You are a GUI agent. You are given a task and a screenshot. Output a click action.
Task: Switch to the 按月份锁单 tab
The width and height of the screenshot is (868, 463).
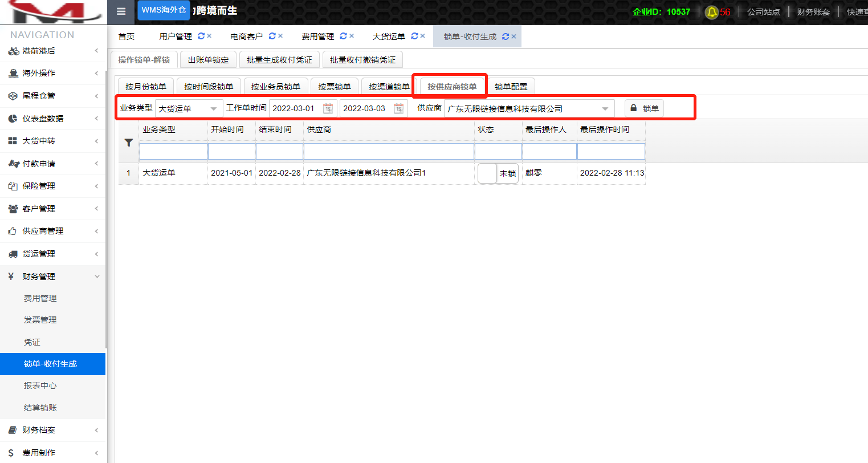(x=145, y=87)
